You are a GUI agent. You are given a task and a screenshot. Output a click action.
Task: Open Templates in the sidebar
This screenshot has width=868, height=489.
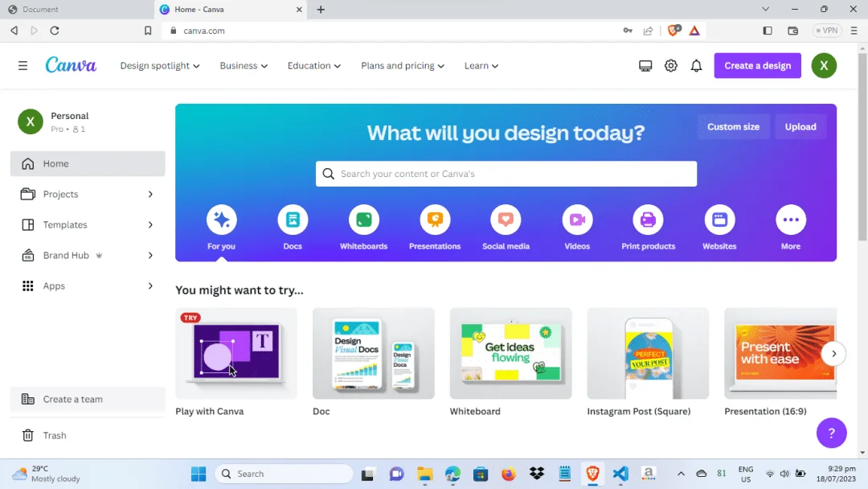88,225
